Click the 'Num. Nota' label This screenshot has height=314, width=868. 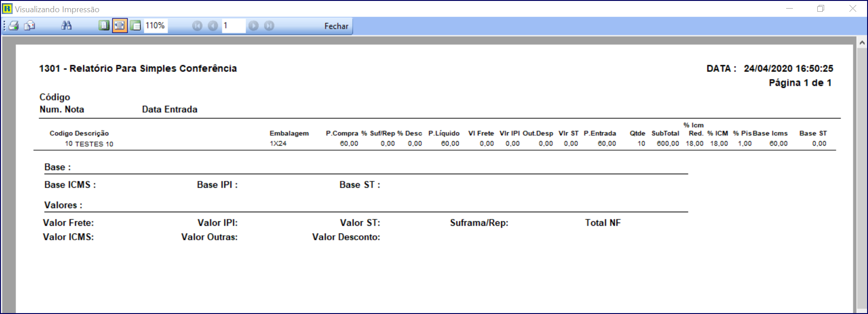point(62,109)
